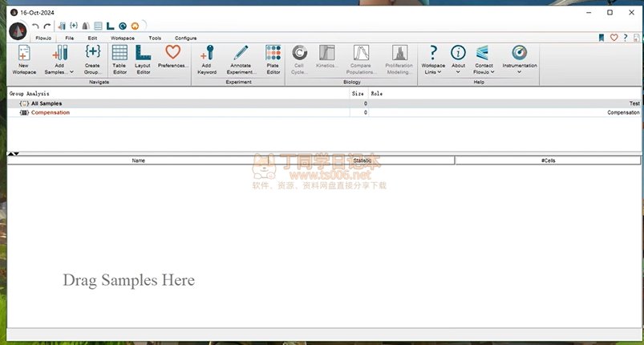Screen dimensions: 644x345
Task: Click the blue bookmark icon at top right
Action: point(601,38)
